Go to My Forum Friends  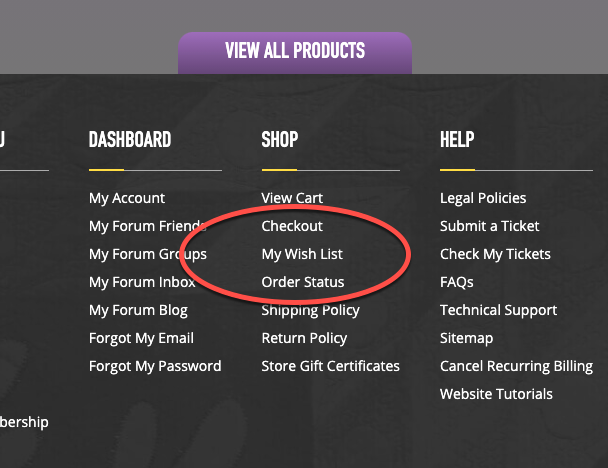click(147, 226)
